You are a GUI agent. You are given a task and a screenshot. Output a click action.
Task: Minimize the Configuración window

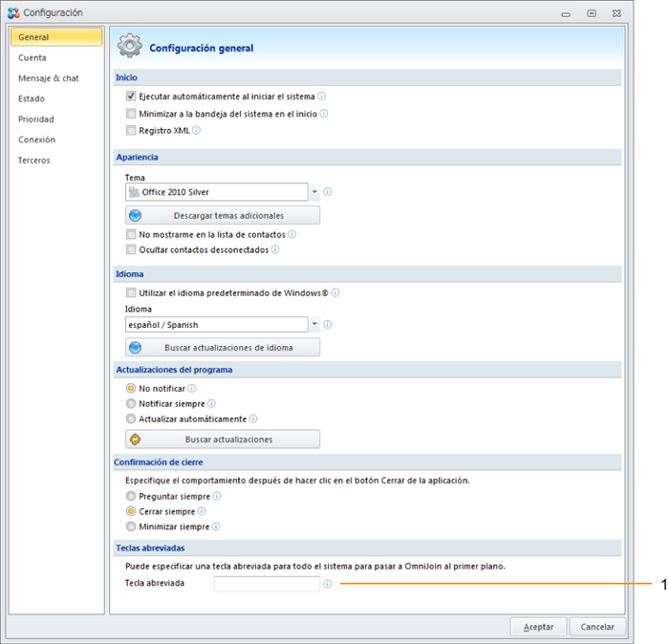coord(566,13)
